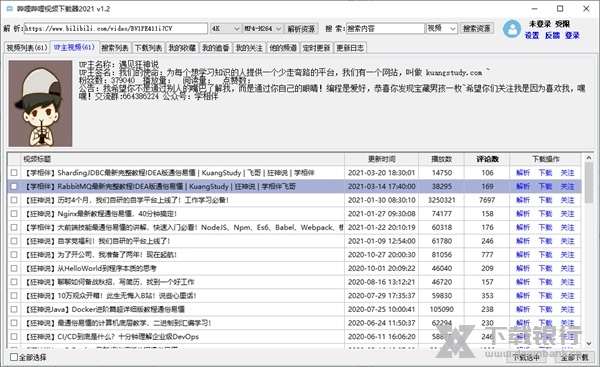Check the CI/CD DevOps row checkbox
This screenshot has width=600, height=367.
[x=14, y=337]
